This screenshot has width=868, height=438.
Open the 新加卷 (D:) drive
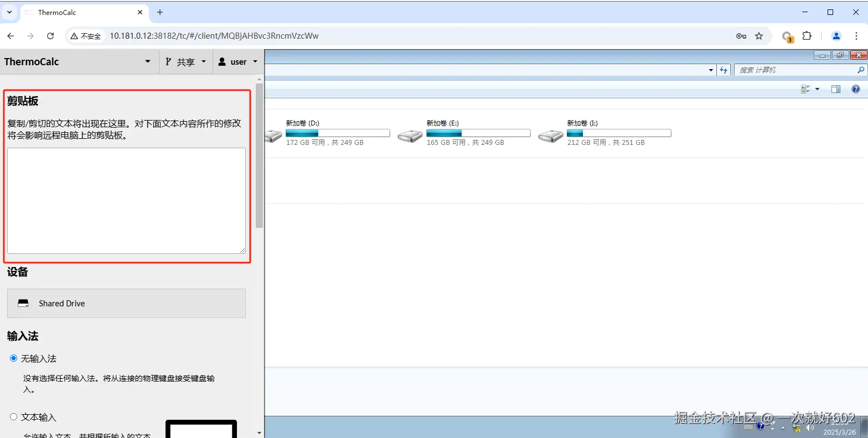[x=327, y=133]
